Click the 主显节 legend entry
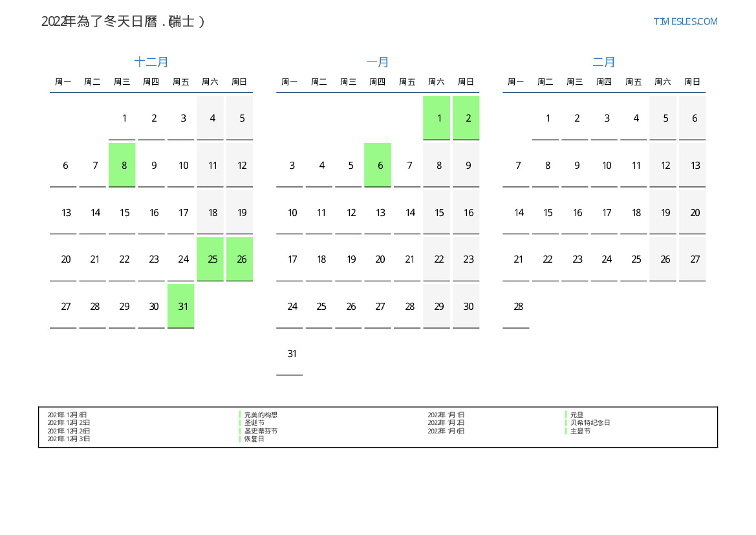Image resolution: width=756 pixels, height=535 pixels. pyautogui.click(x=580, y=431)
